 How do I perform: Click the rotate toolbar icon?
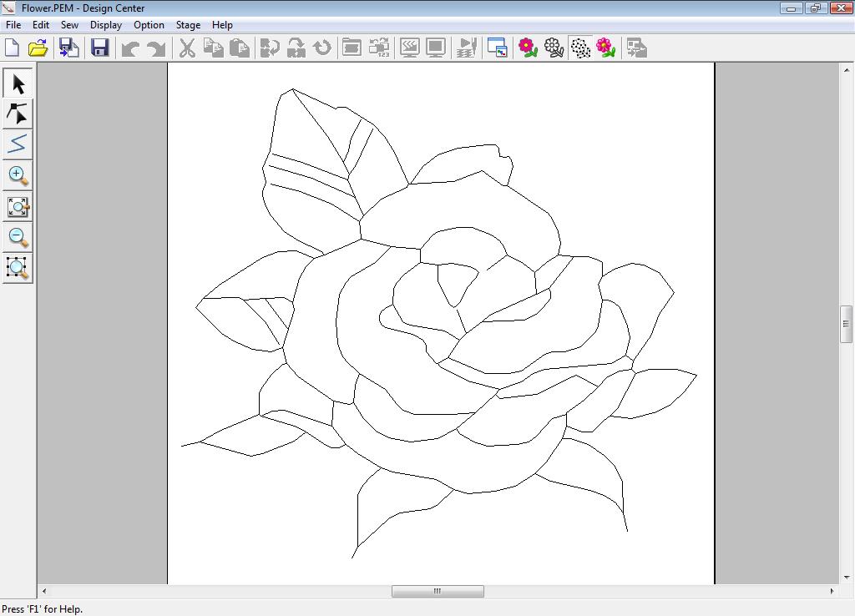(322, 48)
